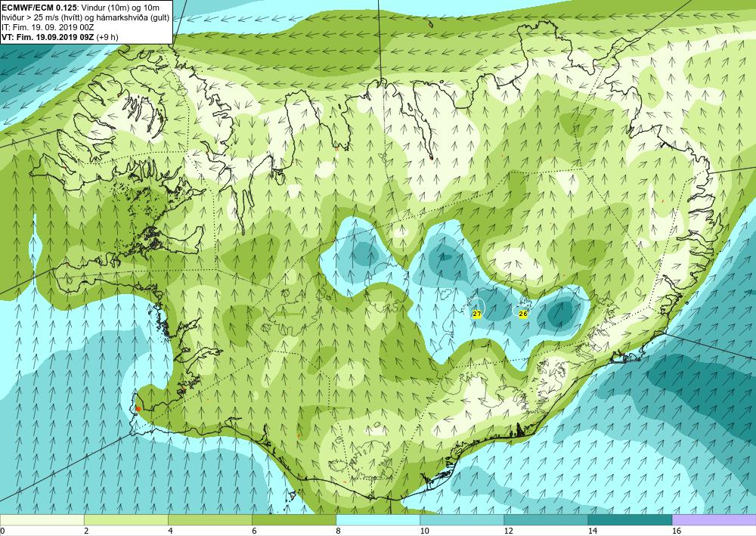The height and width of the screenshot is (536, 756).
Task: Select the 10–12 m/s cyan legend swatch
Action: (462, 519)
